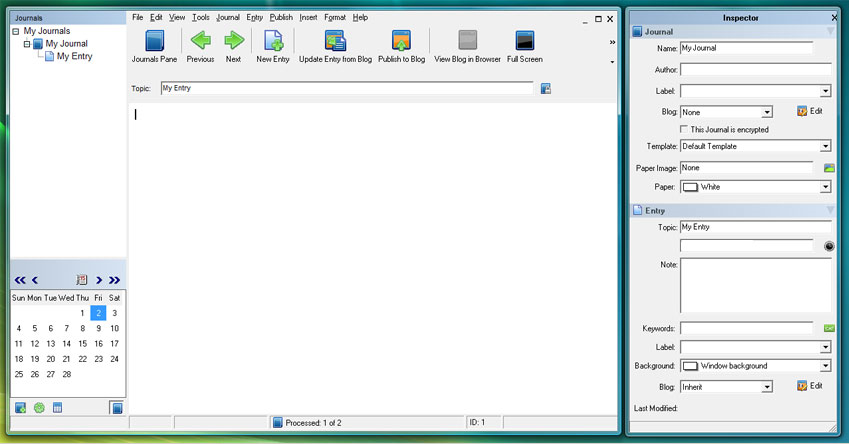Click Edit button next to Journal Blog
The image size is (849, 444).
click(x=809, y=111)
